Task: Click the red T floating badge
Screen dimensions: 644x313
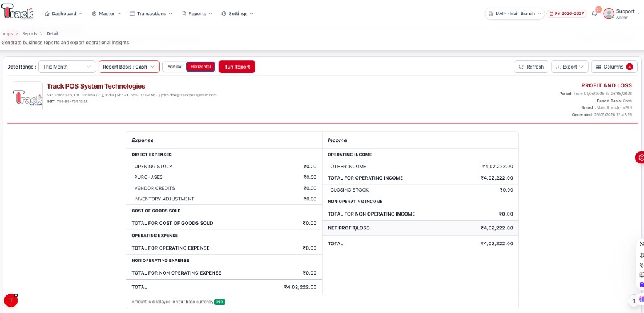Action: [x=11, y=300]
